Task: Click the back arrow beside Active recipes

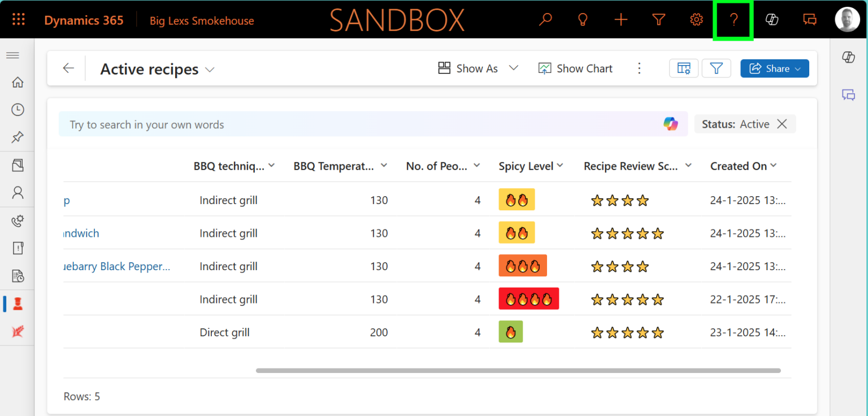Action: tap(68, 68)
